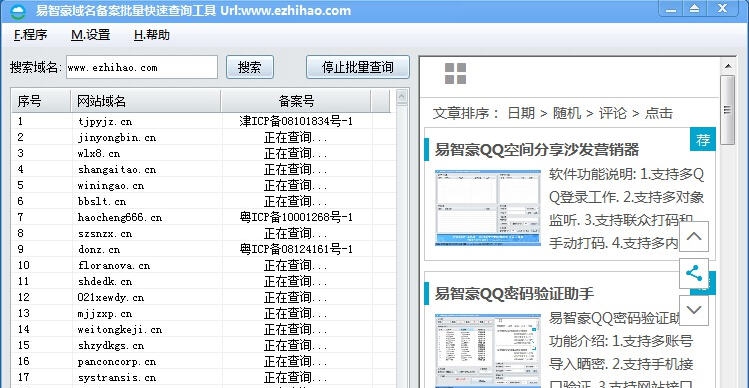Screen dimensions: 749x388
Task: Click the app logo icon in title bar
Action: point(18,11)
